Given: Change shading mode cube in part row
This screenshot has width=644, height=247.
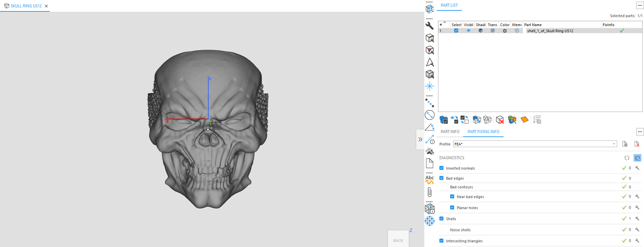Looking at the screenshot, I should 481,30.
